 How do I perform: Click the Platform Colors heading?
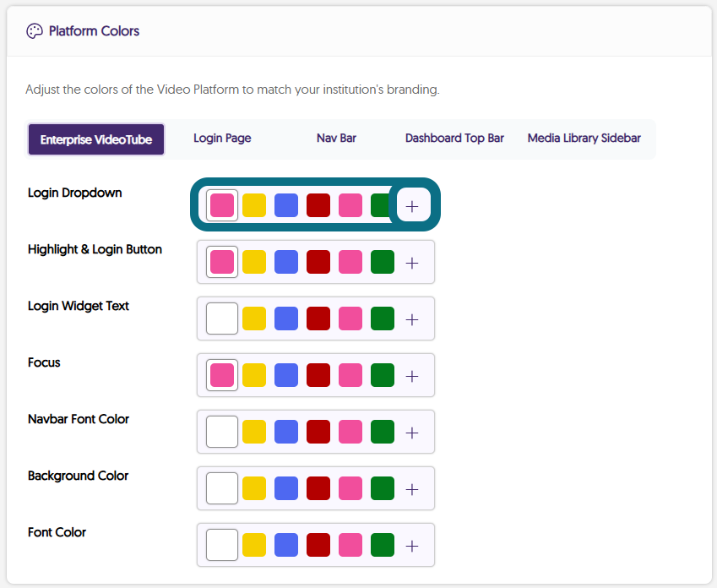[x=94, y=31]
